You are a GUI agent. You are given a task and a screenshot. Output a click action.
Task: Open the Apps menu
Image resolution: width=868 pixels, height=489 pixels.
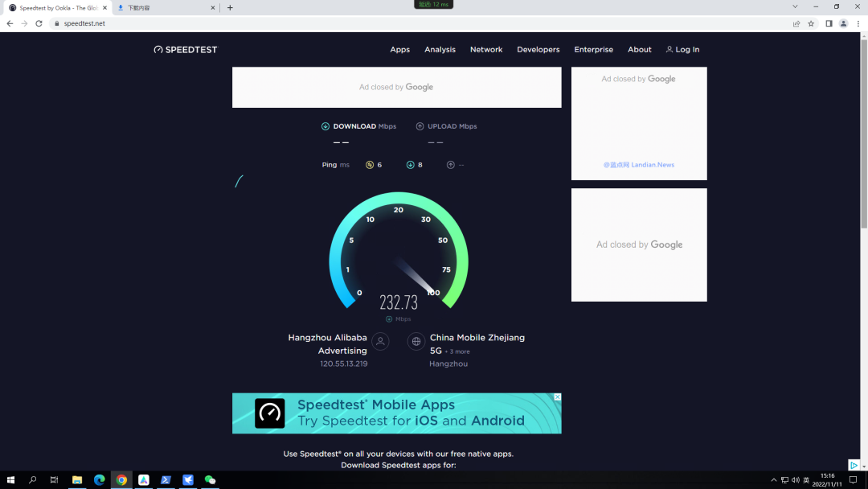click(x=399, y=49)
